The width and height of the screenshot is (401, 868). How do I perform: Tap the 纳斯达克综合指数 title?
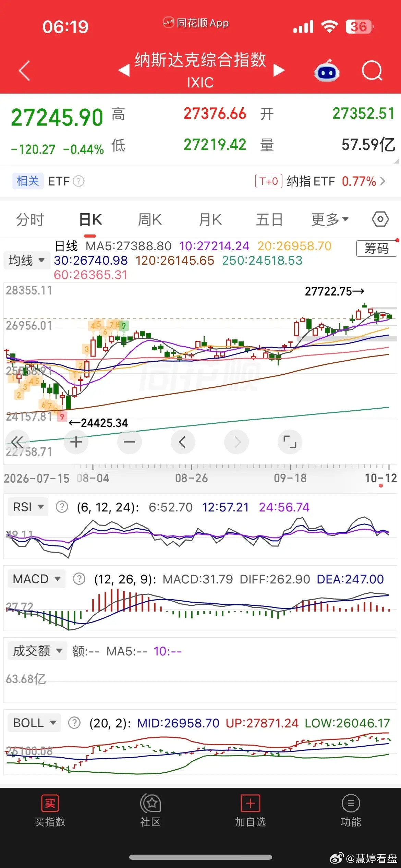(200, 60)
